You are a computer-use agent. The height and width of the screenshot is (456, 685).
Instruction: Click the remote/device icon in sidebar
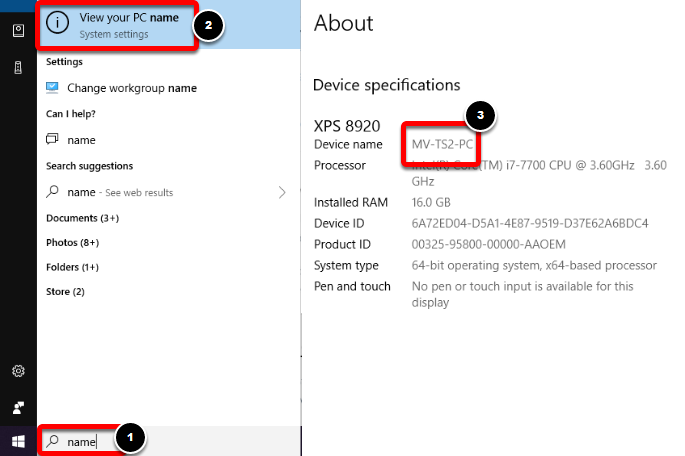point(18,67)
